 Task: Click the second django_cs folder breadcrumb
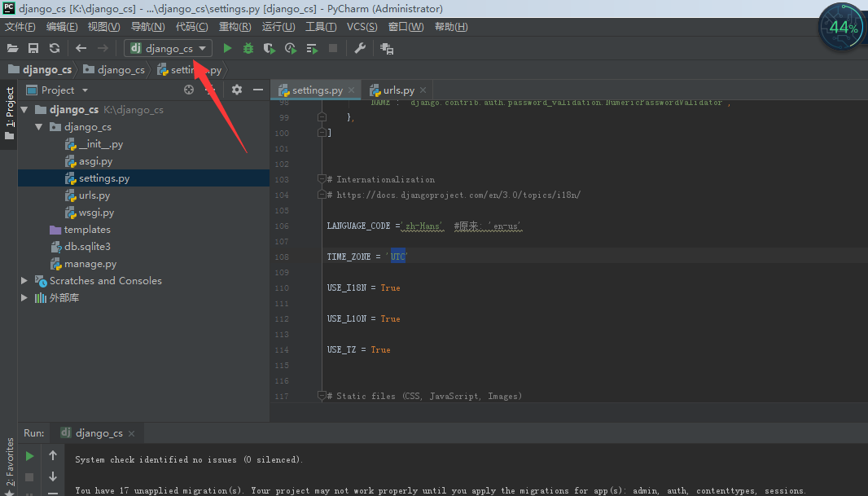point(114,70)
